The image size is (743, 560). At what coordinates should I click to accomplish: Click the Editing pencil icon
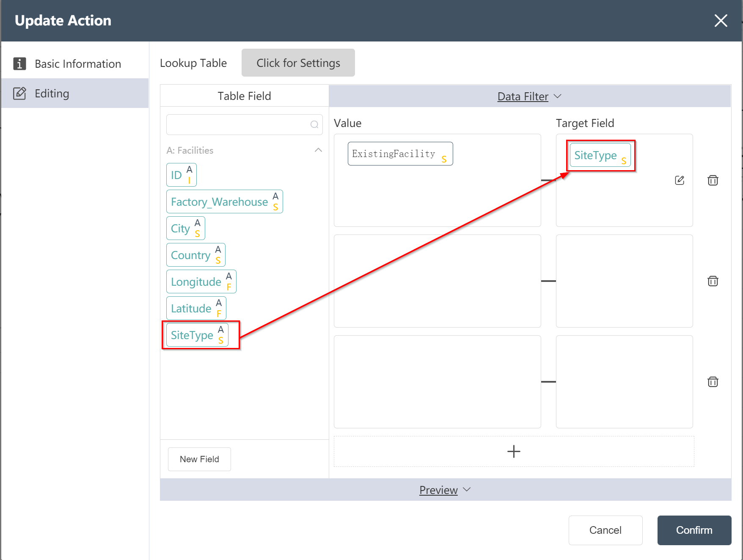pyautogui.click(x=19, y=93)
